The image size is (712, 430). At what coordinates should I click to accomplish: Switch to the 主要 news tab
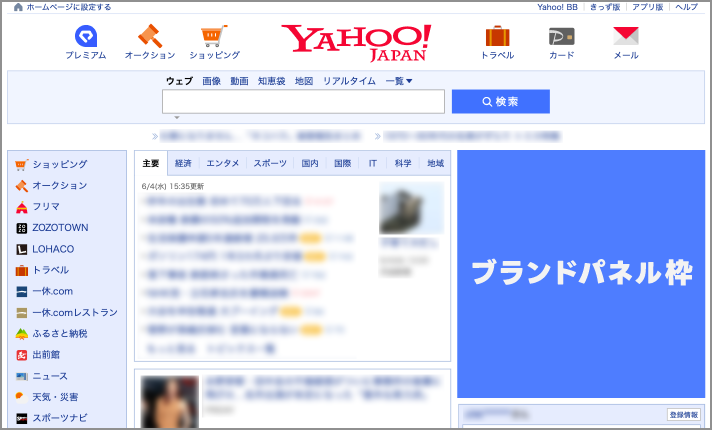pos(151,163)
